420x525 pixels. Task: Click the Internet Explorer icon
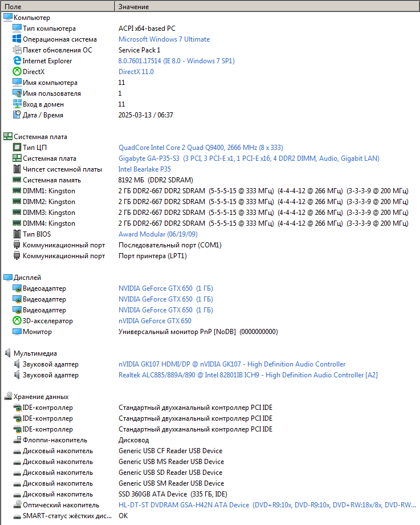coord(17,60)
